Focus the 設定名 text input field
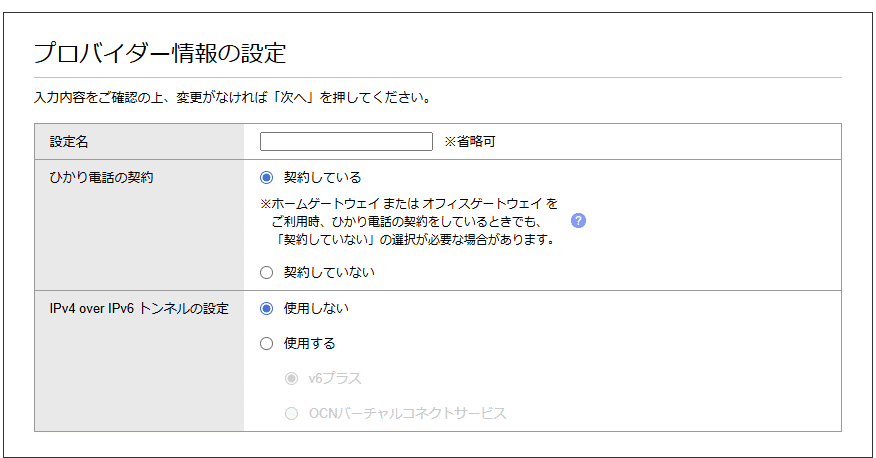 click(345, 141)
